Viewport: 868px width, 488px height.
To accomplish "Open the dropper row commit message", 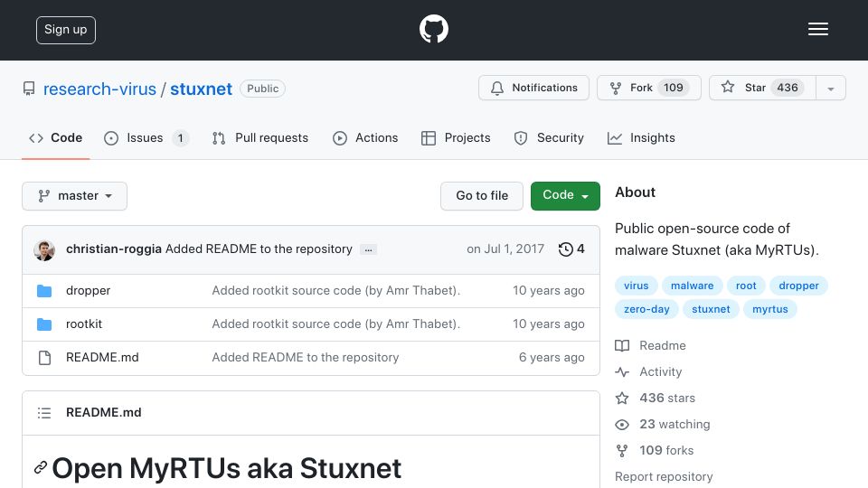I will (336, 290).
